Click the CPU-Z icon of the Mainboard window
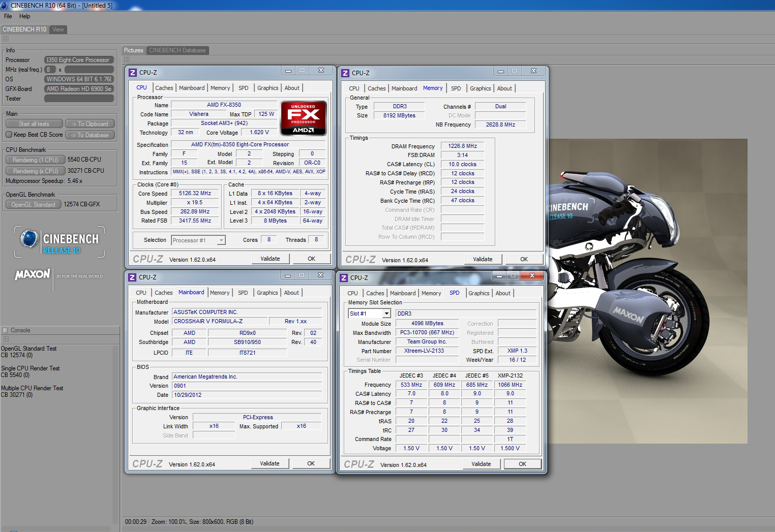The height and width of the screenshot is (532, 775). (133, 277)
